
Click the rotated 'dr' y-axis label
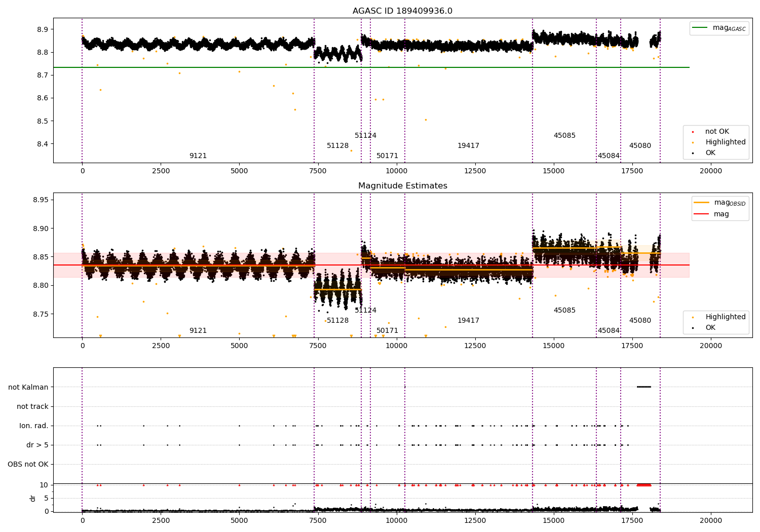pyautogui.click(x=33, y=498)
